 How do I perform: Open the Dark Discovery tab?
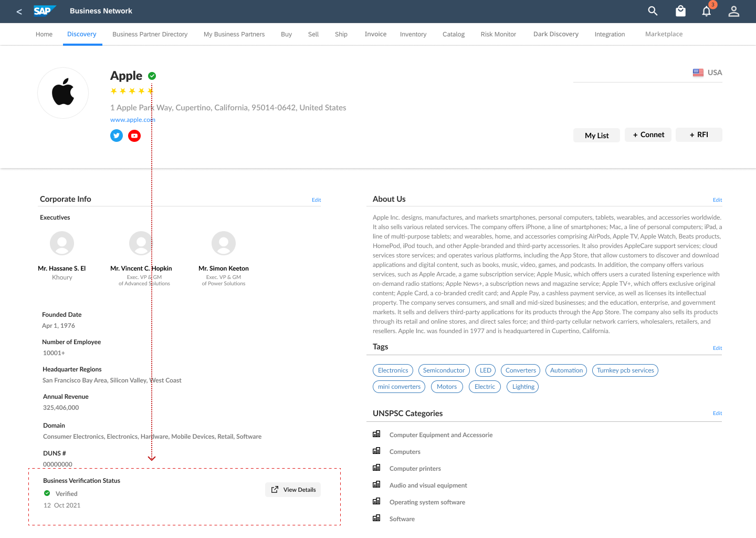[556, 34]
